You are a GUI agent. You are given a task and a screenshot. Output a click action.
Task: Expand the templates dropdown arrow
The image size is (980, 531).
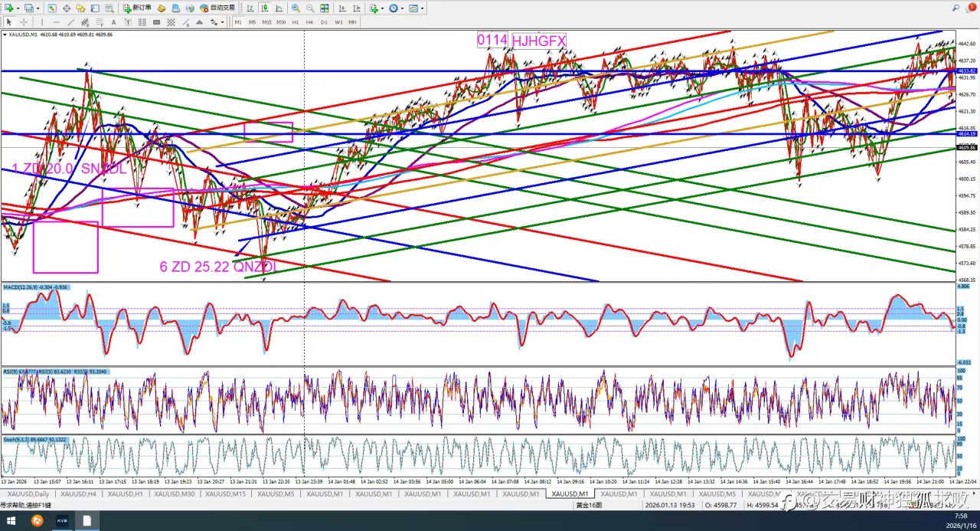pos(423,8)
